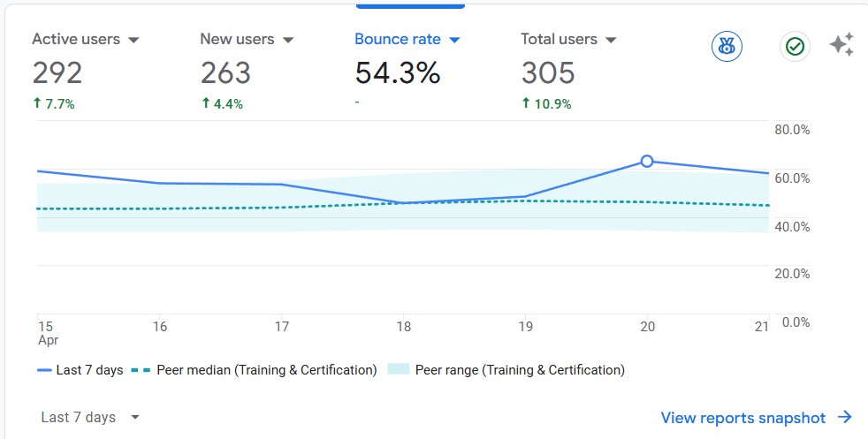Click the highlighted data point on April 20
The height and width of the screenshot is (439, 868).
(647, 161)
